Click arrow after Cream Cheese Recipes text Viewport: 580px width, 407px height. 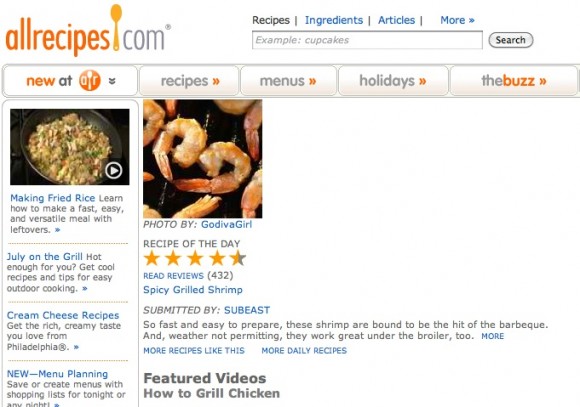click(x=76, y=347)
